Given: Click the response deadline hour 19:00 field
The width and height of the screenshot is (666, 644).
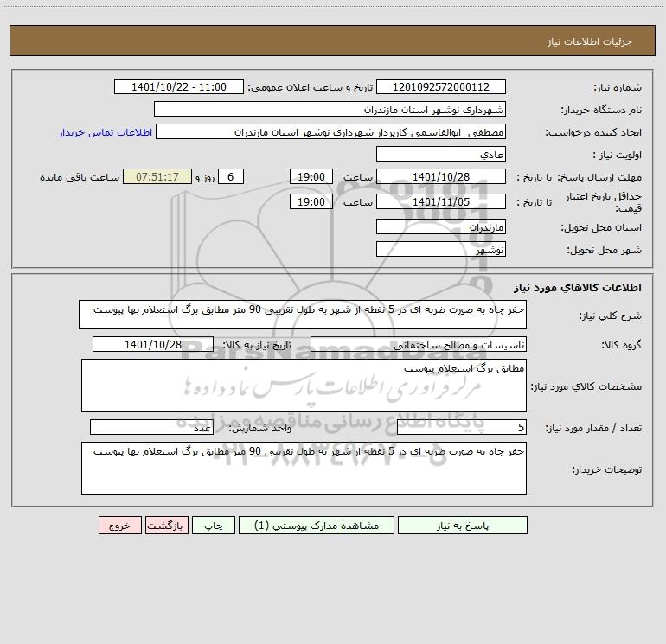Looking at the screenshot, I should [x=311, y=176].
